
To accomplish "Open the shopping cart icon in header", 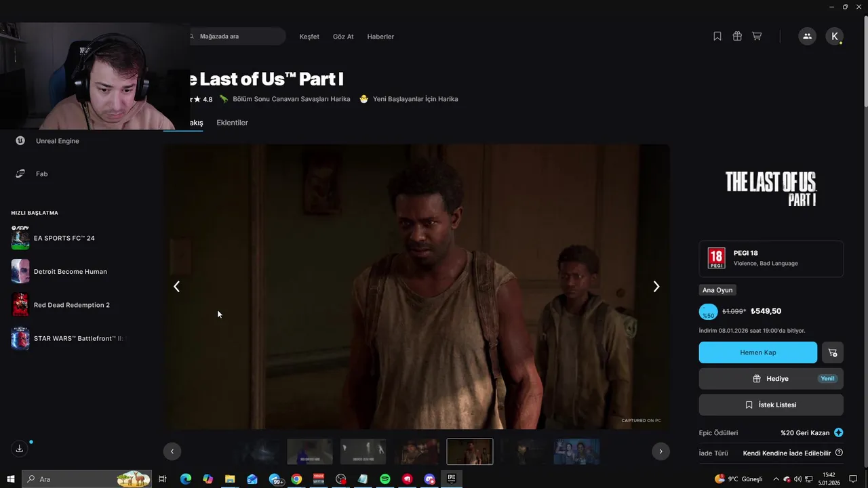I will click(757, 37).
